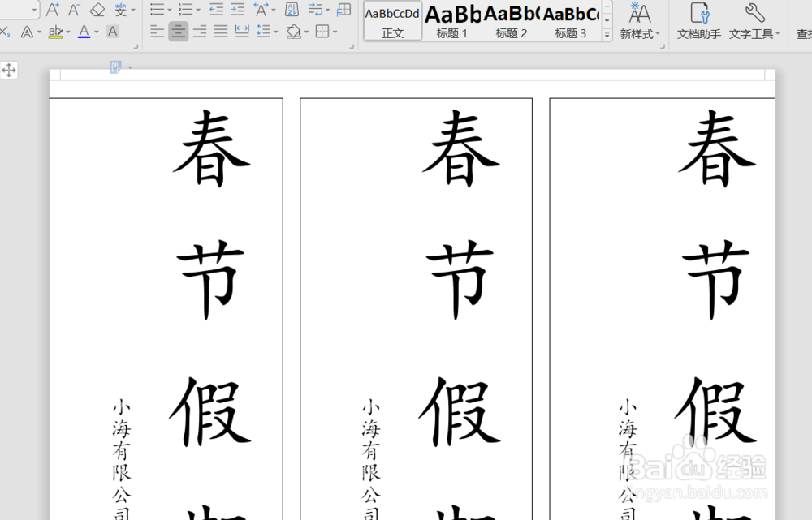Open the Chinese layout dropdown arrow

[274, 11]
